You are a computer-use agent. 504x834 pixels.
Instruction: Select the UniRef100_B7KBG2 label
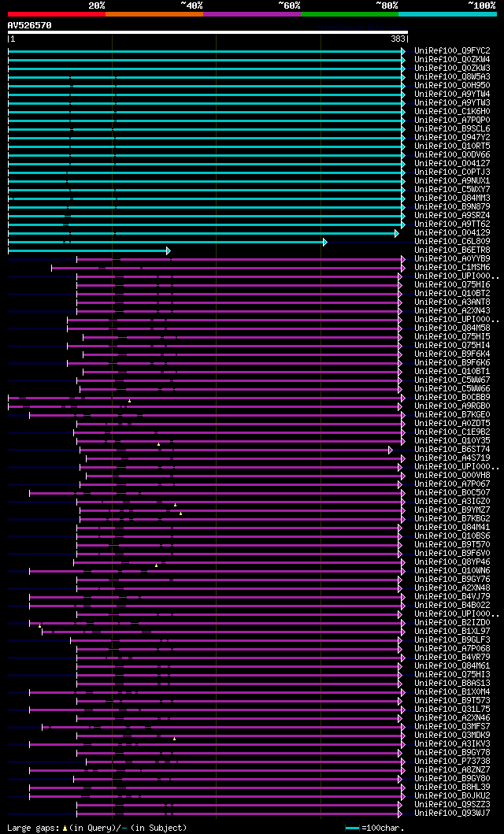(453, 519)
